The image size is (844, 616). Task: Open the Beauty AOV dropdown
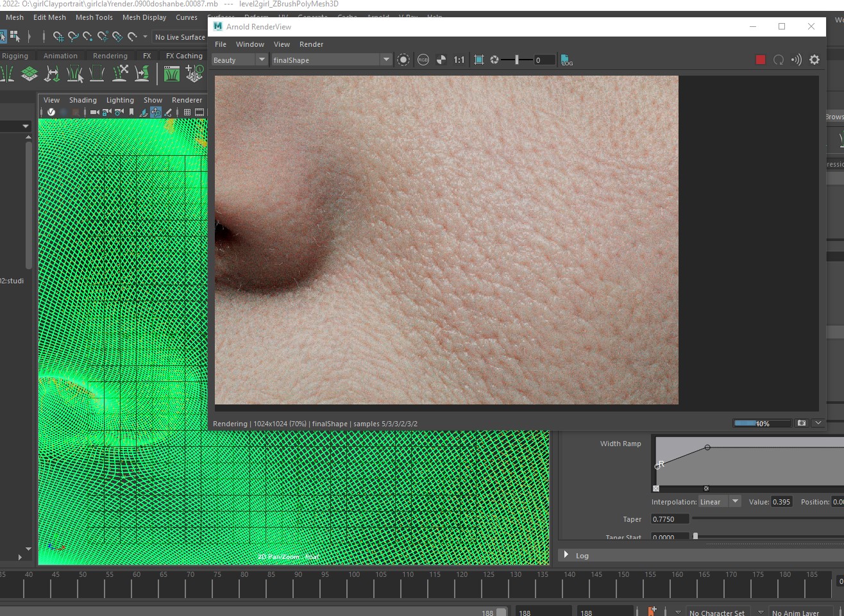[239, 60]
